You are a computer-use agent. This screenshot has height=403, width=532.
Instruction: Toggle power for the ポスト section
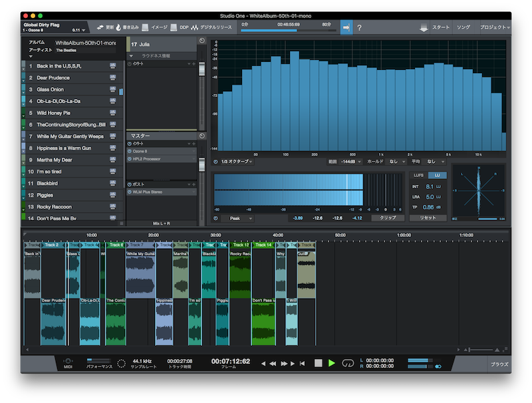[130, 184]
